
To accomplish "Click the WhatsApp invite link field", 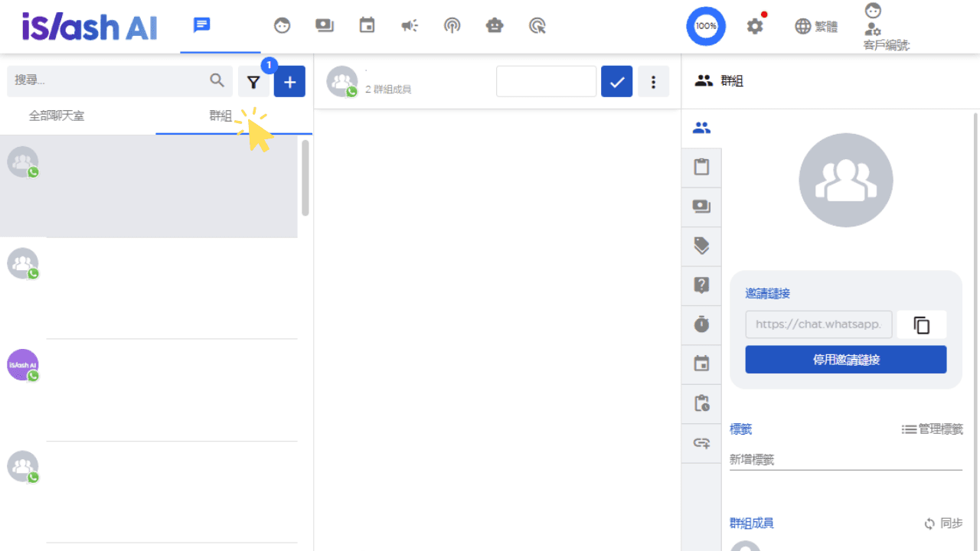I will click(819, 324).
